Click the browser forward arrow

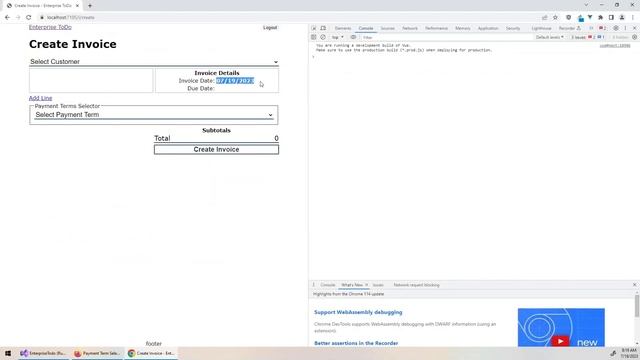[x=18, y=18]
